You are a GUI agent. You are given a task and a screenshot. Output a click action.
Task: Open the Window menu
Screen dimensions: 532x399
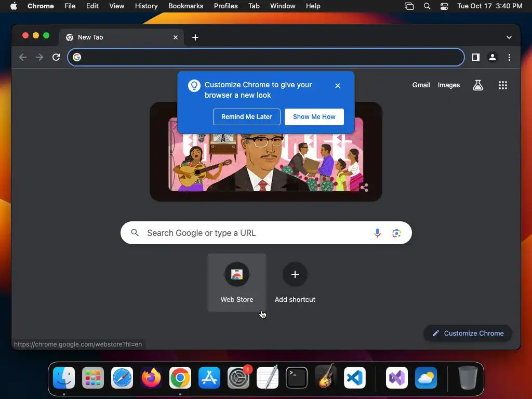point(283,6)
